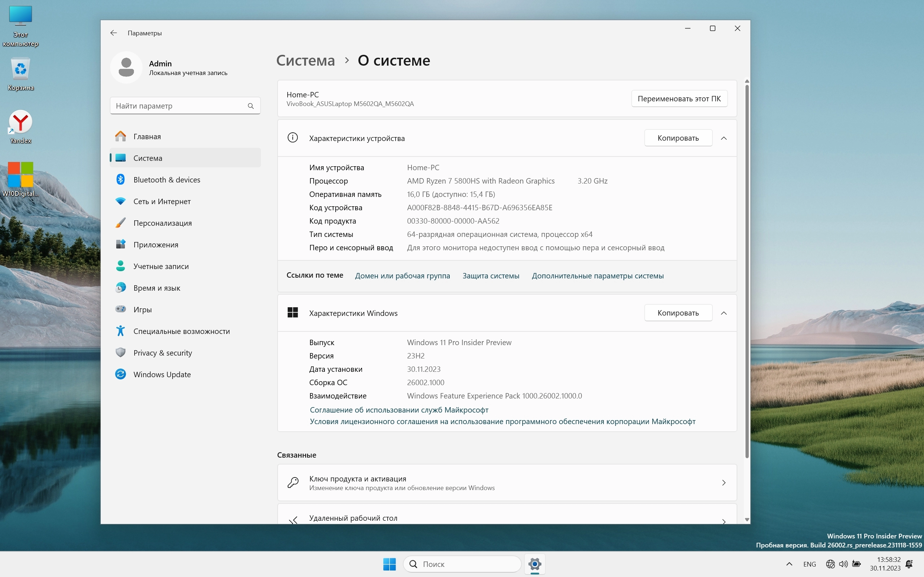924x577 pixels.
Task: Go to Privacy & security page
Action: (x=163, y=353)
